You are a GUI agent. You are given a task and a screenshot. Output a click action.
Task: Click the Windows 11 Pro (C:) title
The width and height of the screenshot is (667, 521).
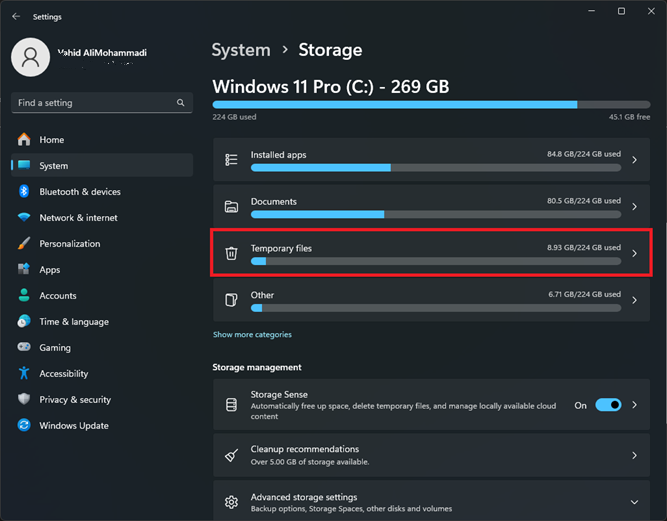(331, 87)
